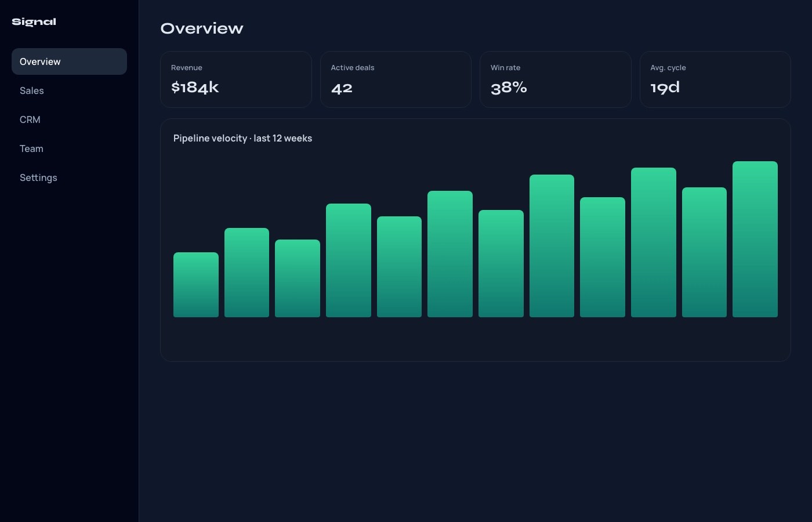Image resolution: width=812 pixels, height=522 pixels.
Task: Click the Pipeline velocity chart title
Action: [242, 138]
